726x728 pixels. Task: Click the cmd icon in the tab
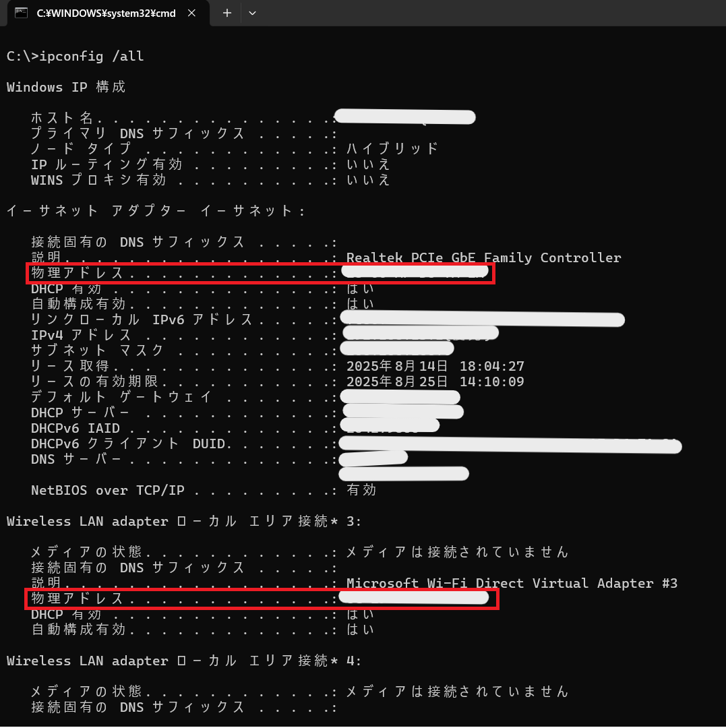tap(21, 13)
